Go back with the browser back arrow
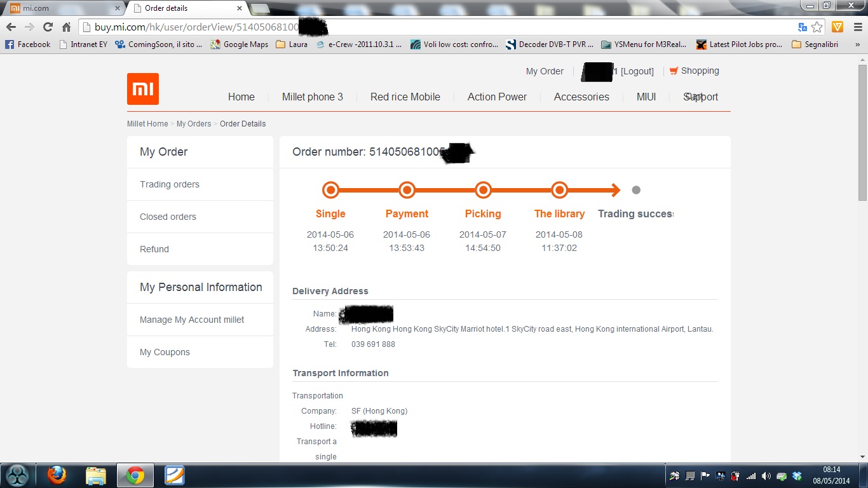Image resolution: width=868 pixels, height=488 pixels. coord(11,27)
